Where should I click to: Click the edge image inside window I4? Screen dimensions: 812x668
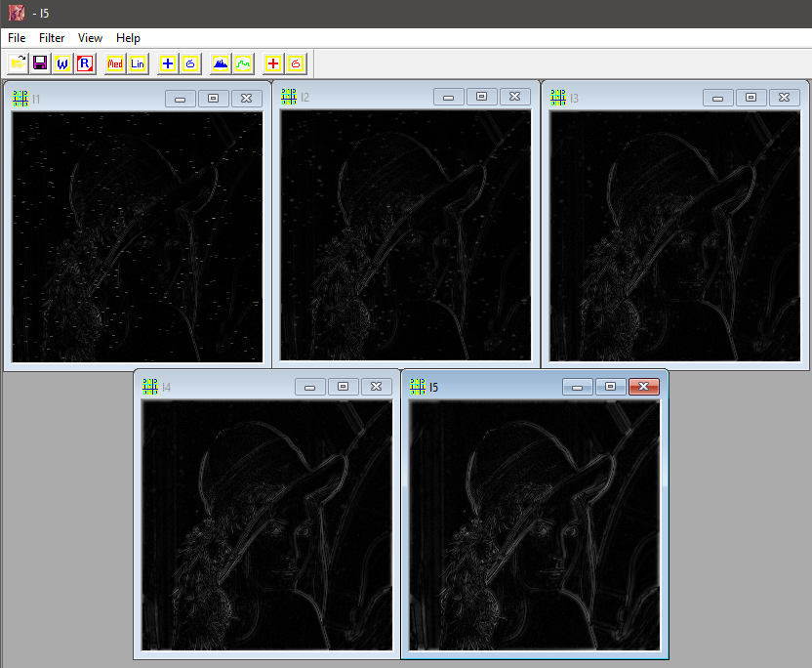pos(267,525)
